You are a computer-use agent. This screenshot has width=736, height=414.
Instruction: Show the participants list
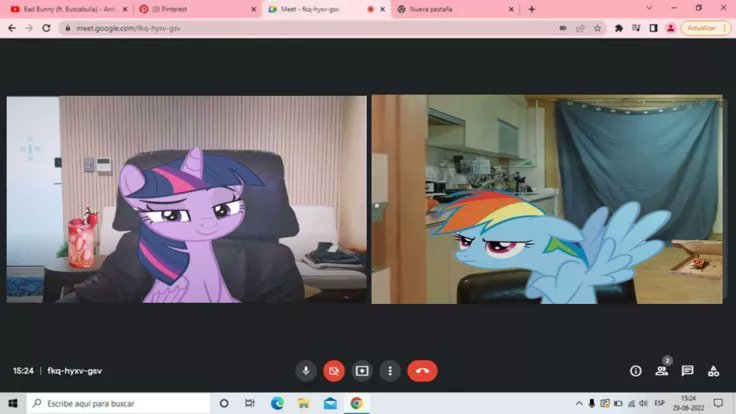coord(662,371)
